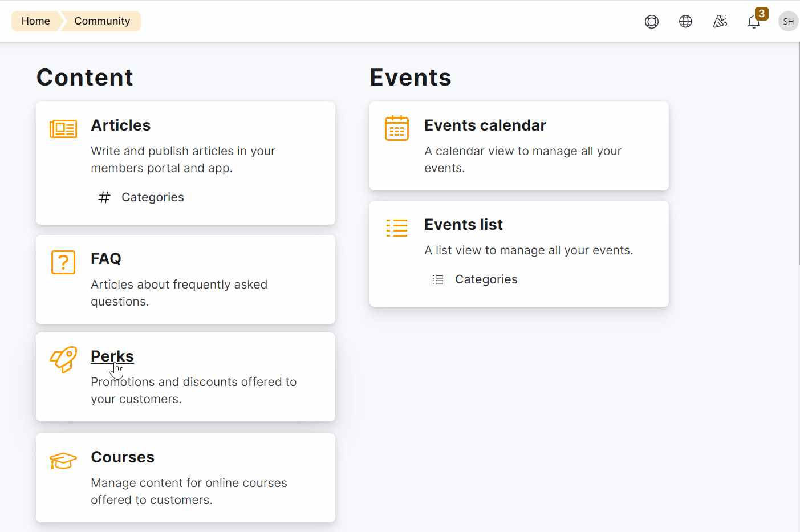Click the list icon beside event Categories
800x532 pixels.
pyautogui.click(x=438, y=279)
